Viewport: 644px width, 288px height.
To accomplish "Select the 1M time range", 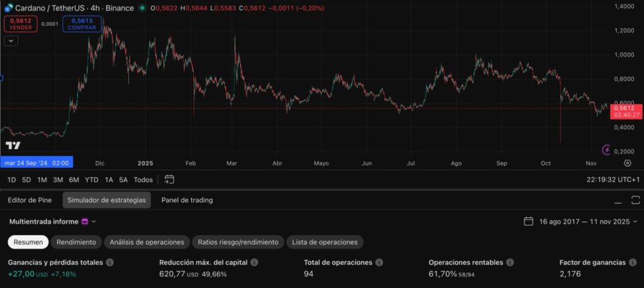I will point(42,180).
